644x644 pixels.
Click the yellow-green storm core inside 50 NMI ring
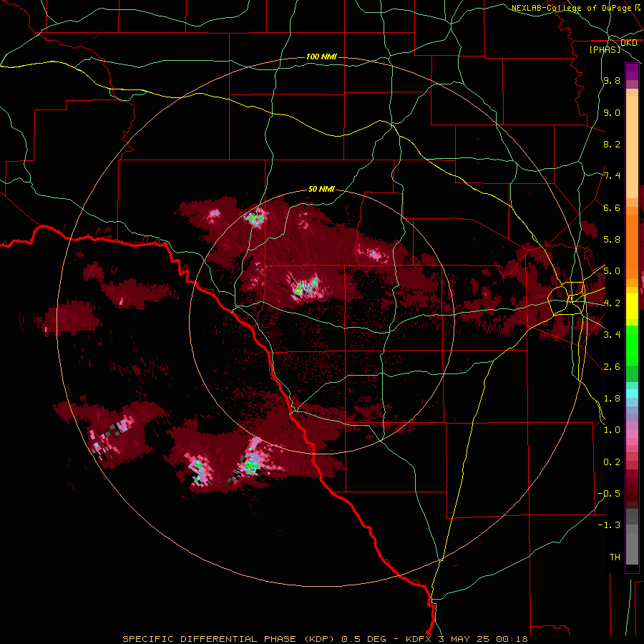pos(300,291)
